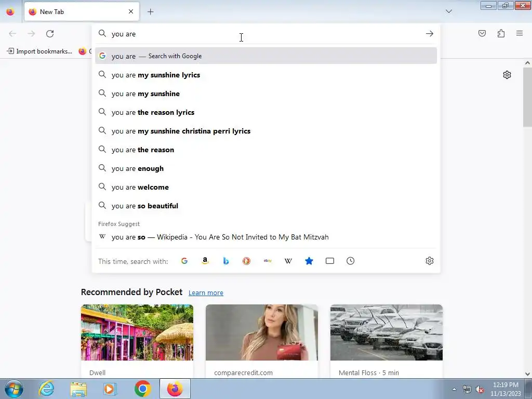
Task: Select the New Tab tab
Action: pyautogui.click(x=82, y=11)
